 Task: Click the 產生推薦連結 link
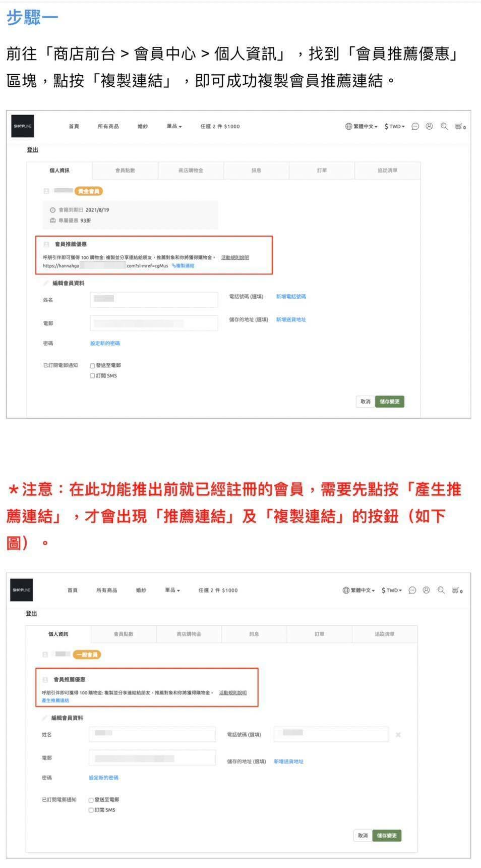(55, 700)
